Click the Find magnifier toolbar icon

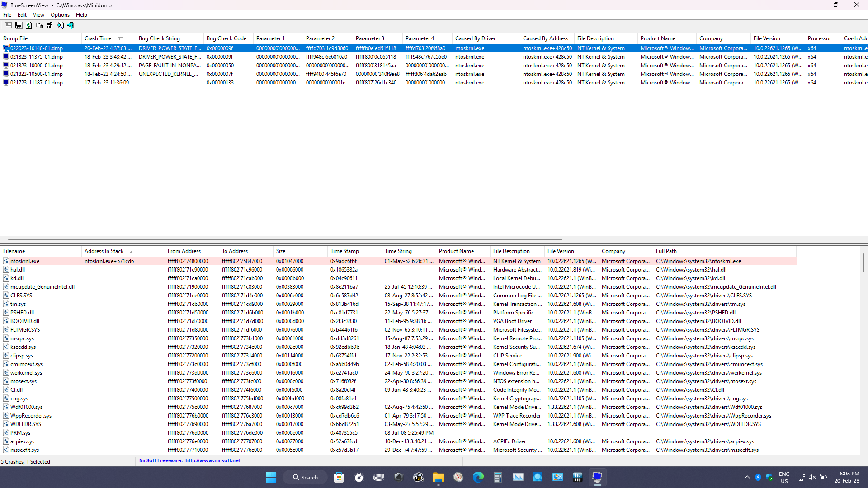[60, 26]
